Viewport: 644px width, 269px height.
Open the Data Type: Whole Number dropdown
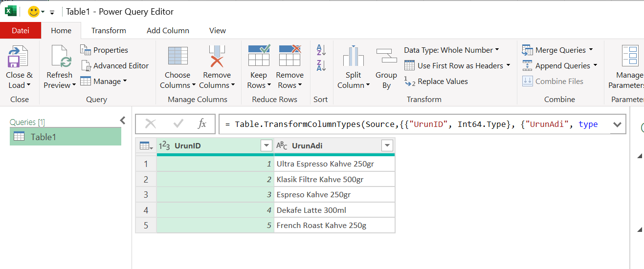(x=451, y=50)
